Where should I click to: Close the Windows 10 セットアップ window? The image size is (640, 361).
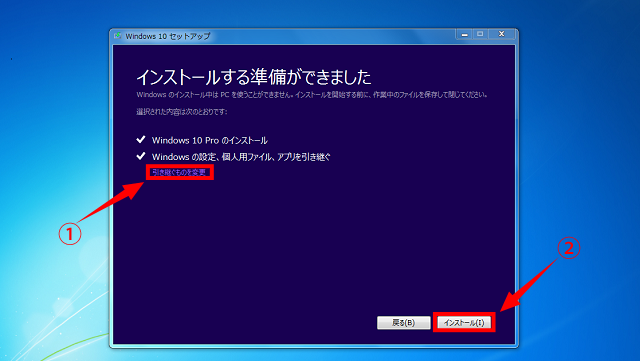coord(502,34)
